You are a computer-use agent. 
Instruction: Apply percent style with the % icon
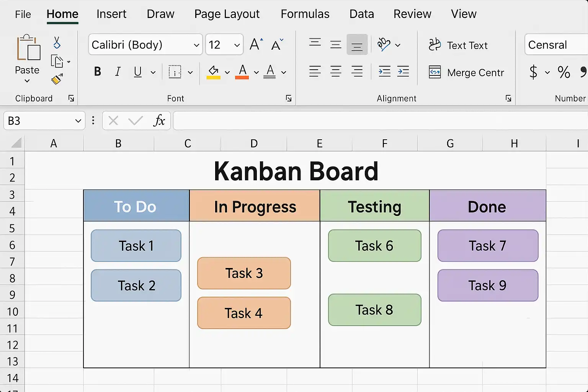[564, 72]
